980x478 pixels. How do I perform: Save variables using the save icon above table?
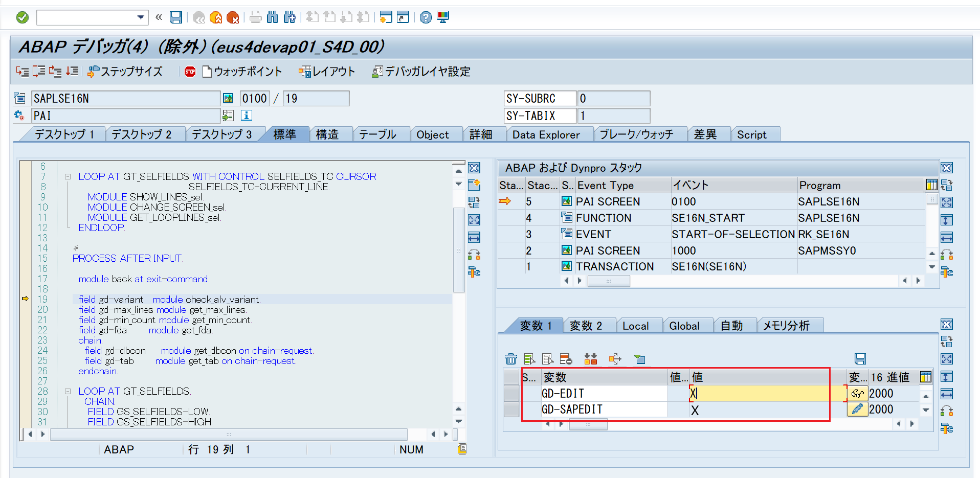pyautogui.click(x=860, y=359)
